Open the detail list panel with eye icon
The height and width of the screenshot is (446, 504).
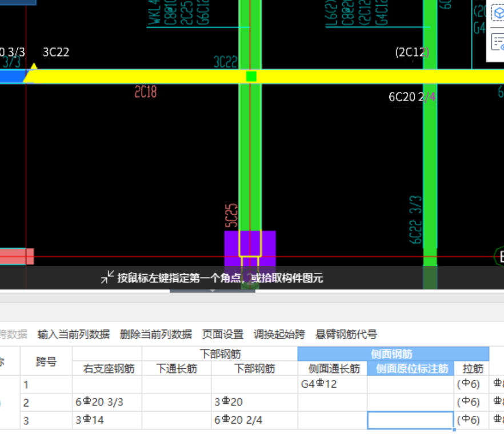[x=499, y=42]
